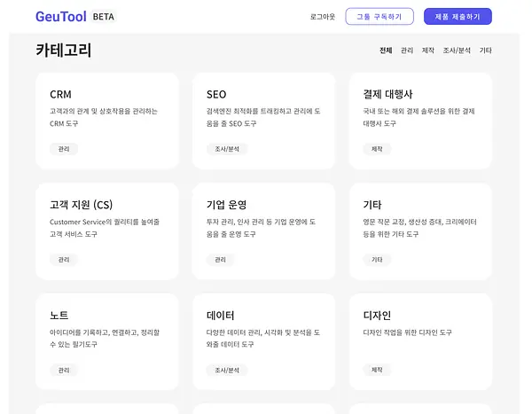Open the CRM category card
This screenshot has width=532, height=414.
coord(107,121)
